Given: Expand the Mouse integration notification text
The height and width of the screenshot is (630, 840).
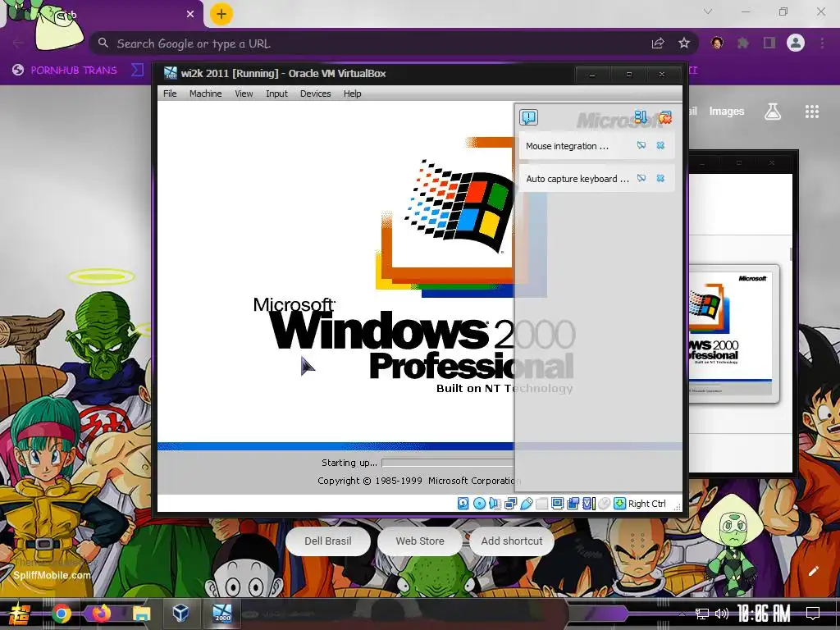Looking at the screenshot, I should [x=568, y=146].
